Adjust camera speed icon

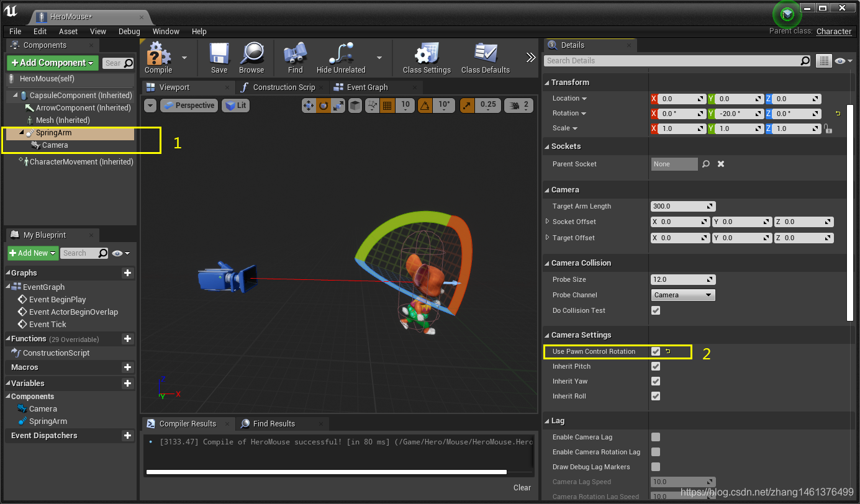(x=513, y=106)
